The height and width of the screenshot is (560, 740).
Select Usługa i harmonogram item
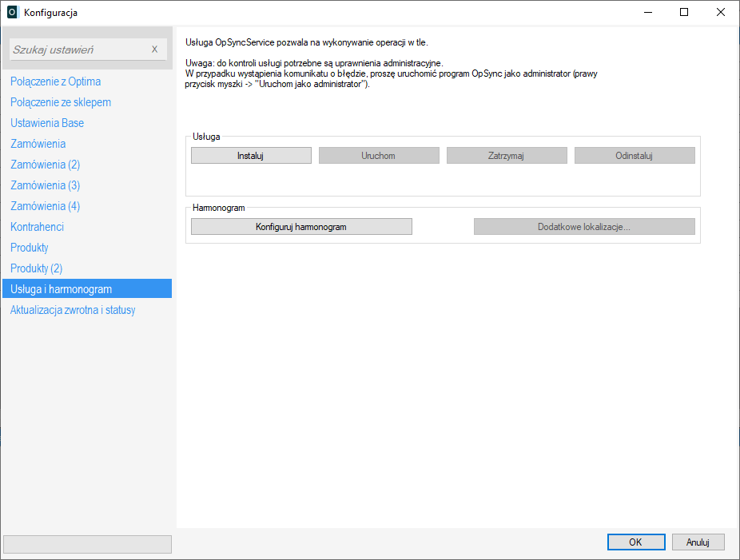click(61, 289)
